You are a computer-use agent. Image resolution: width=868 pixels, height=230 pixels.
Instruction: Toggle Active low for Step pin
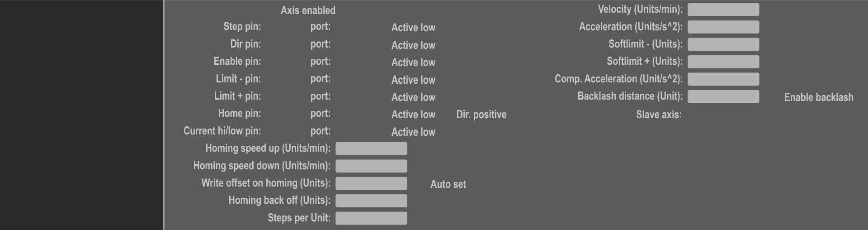click(x=413, y=28)
